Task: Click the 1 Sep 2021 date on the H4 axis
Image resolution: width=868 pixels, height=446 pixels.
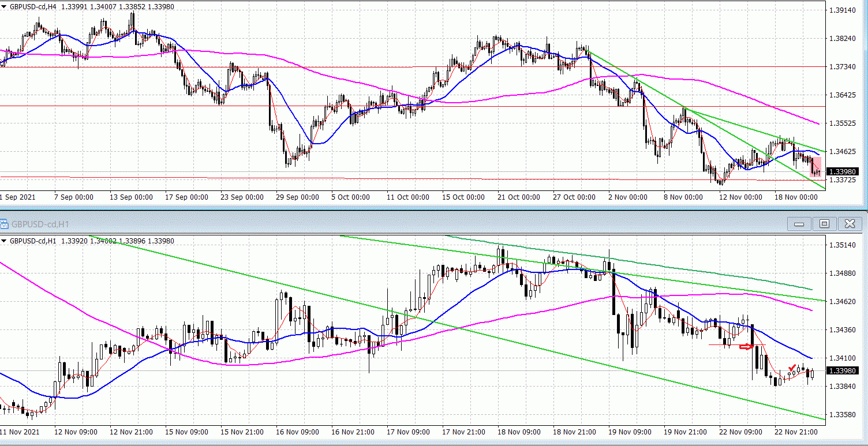Action: coord(18,197)
